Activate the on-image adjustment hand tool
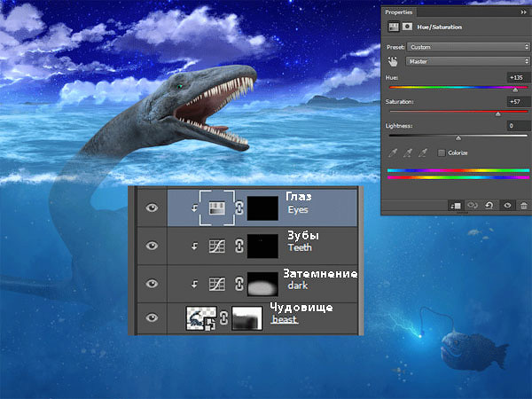 [393, 61]
